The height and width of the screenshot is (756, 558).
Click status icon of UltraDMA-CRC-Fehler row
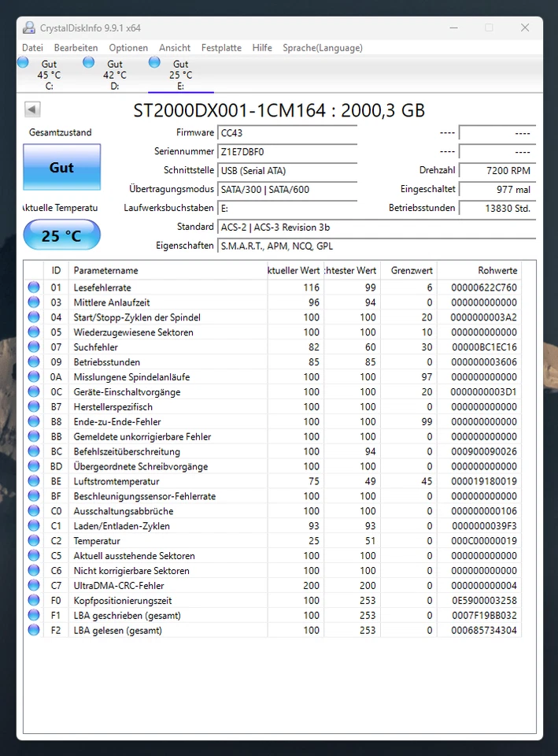pyautogui.click(x=34, y=585)
